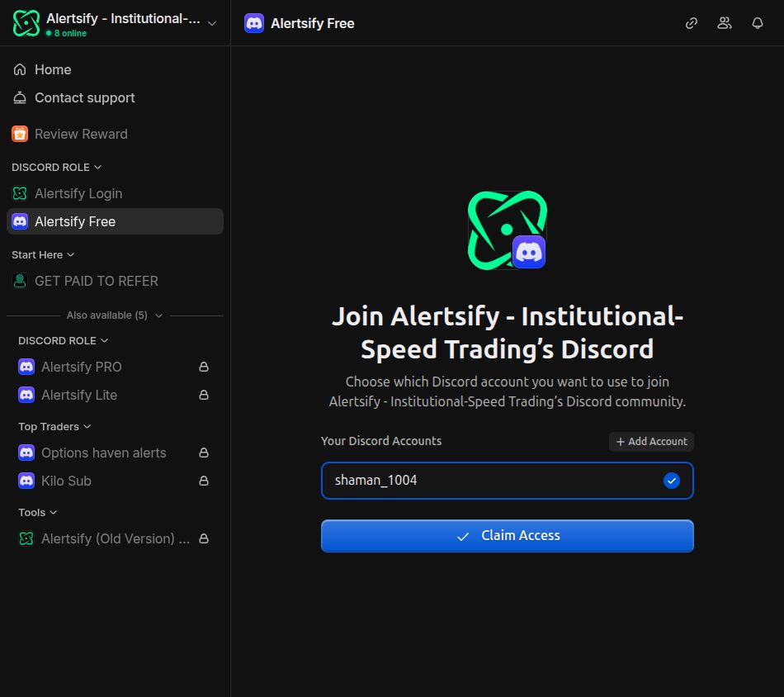Collapse the second DISCORD ROLE section

tap(63, 341)
